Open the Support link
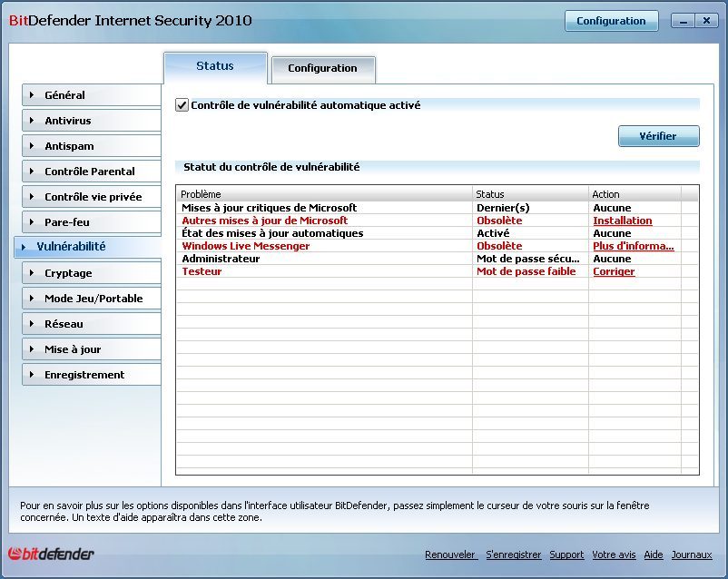Image resolution: width=728 pixels, height=579 pixels. click(x=566, y=554)
